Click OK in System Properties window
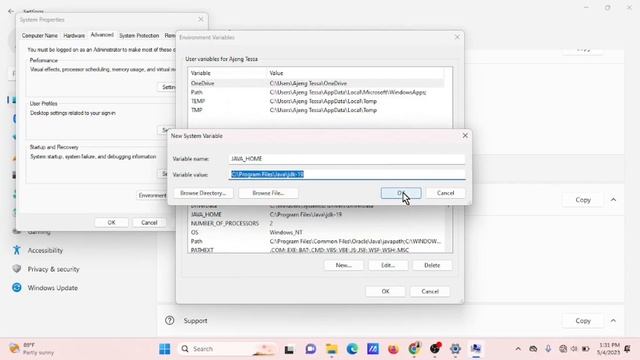The width and height of the screenshot is (640, 360). coord(111,222)
